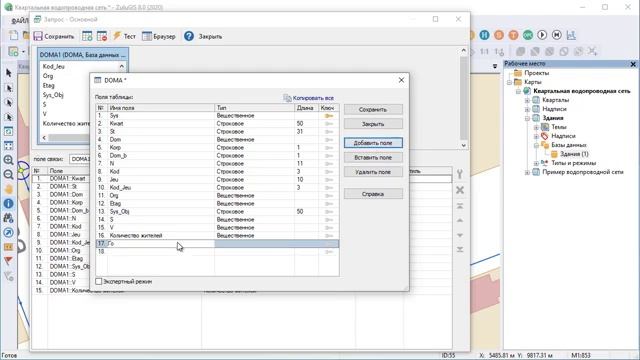Viewport: 640px width, 360px height.
Task: Click remove table icon in query toolbar
Action: tap(102, 36)
